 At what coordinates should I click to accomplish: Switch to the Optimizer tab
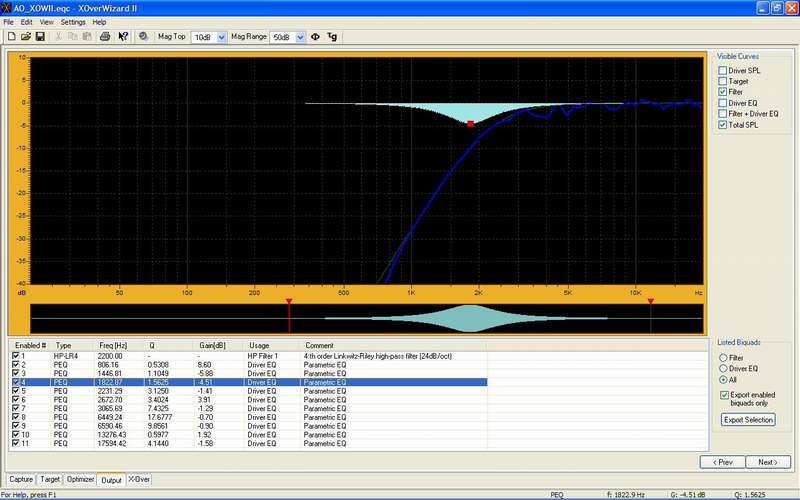point(81,480)
